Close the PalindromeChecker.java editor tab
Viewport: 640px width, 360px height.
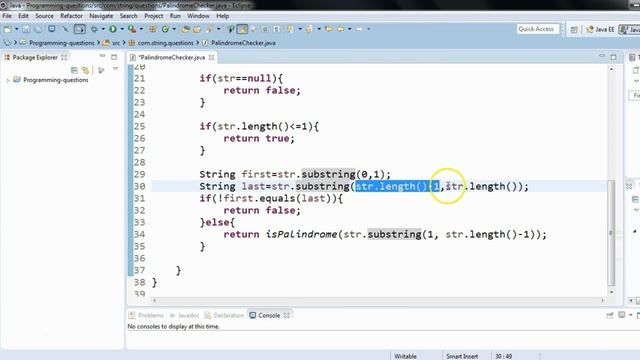tap(211, 58)
